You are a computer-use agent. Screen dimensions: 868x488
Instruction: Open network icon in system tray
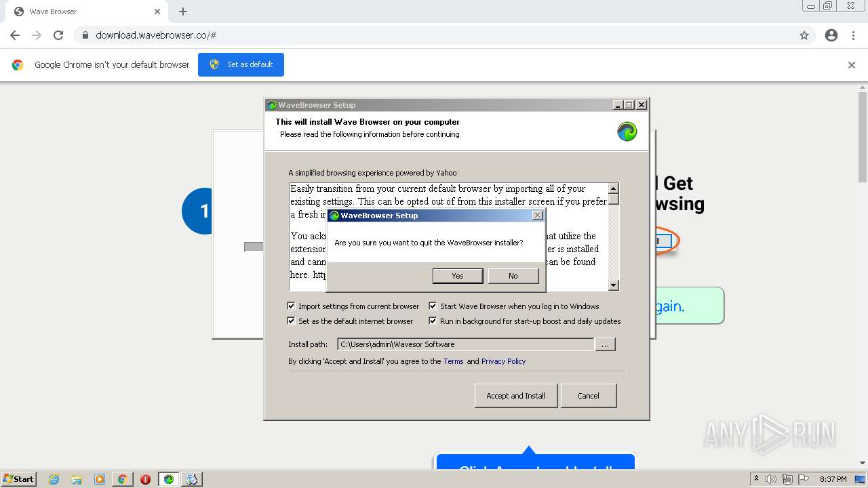coord(787,479)
